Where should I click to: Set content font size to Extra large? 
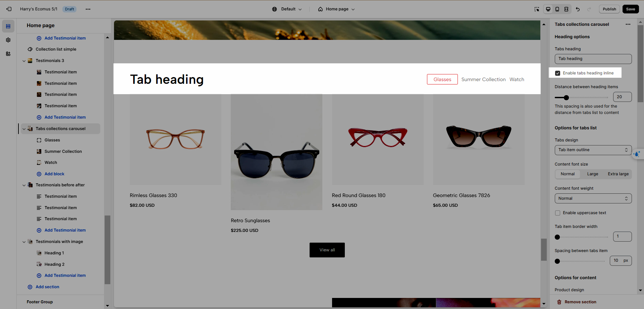[618, 174]
